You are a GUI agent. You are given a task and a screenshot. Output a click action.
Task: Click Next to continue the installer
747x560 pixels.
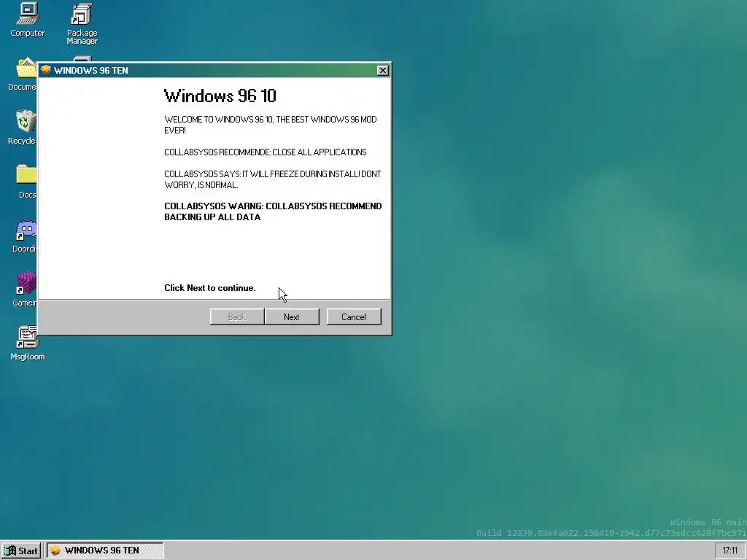(292, 316)
